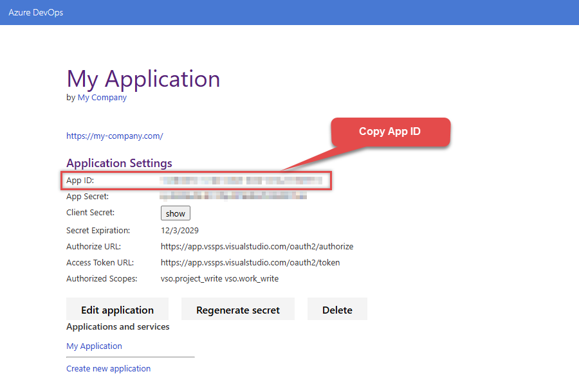
Task: Click the Applications and services heading
Action: coord(118,326)
